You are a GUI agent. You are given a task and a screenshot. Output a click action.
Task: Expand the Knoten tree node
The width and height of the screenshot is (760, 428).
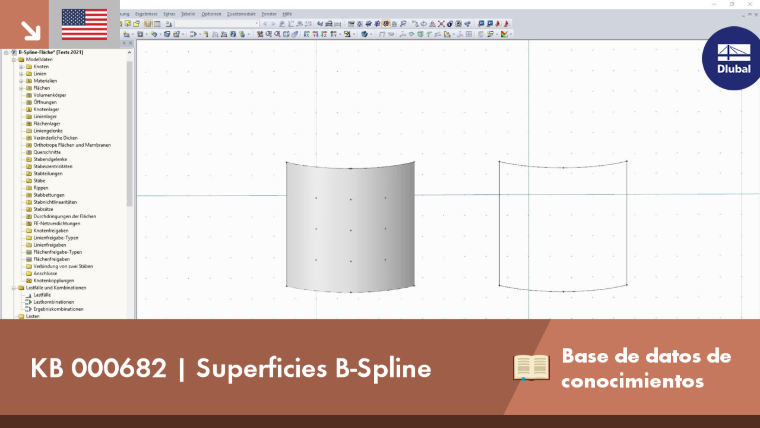[21, 67]
